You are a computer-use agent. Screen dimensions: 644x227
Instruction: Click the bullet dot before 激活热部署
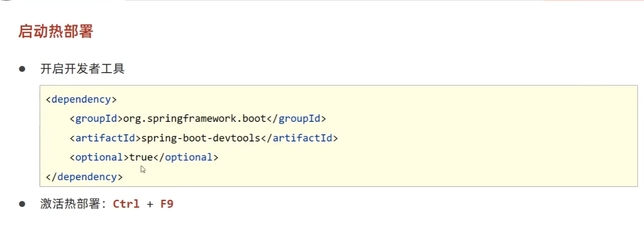click(x=22, y=204)
